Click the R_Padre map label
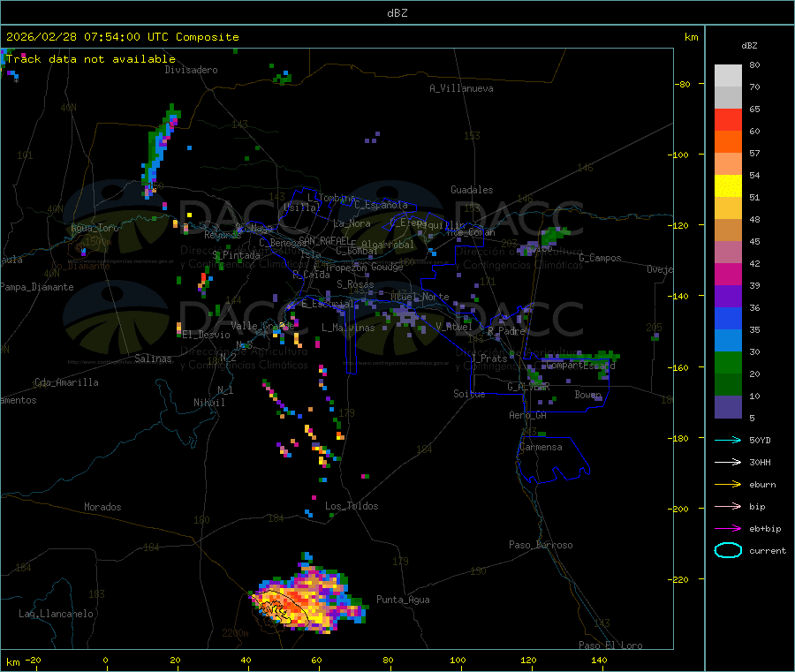 click(x=506, y=331)
